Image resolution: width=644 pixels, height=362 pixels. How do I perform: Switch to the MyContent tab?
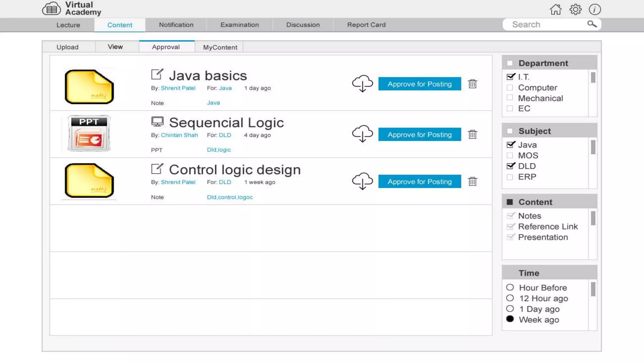220,47
